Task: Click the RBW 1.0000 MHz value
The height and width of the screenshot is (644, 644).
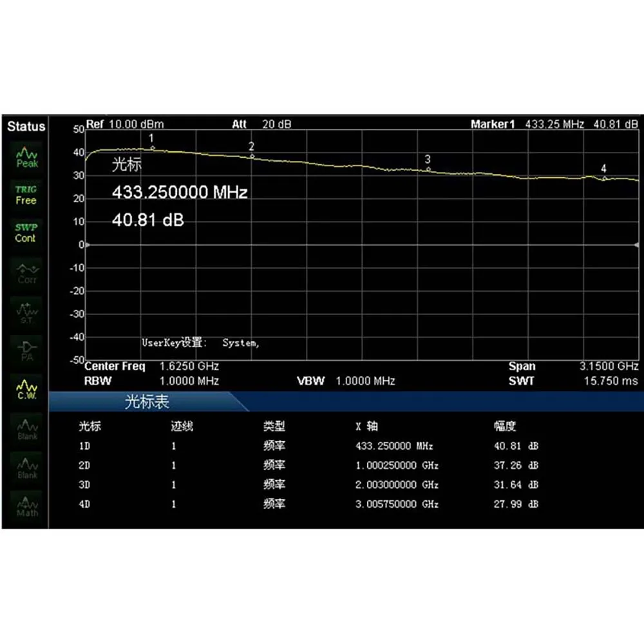Action: [189, 381]
